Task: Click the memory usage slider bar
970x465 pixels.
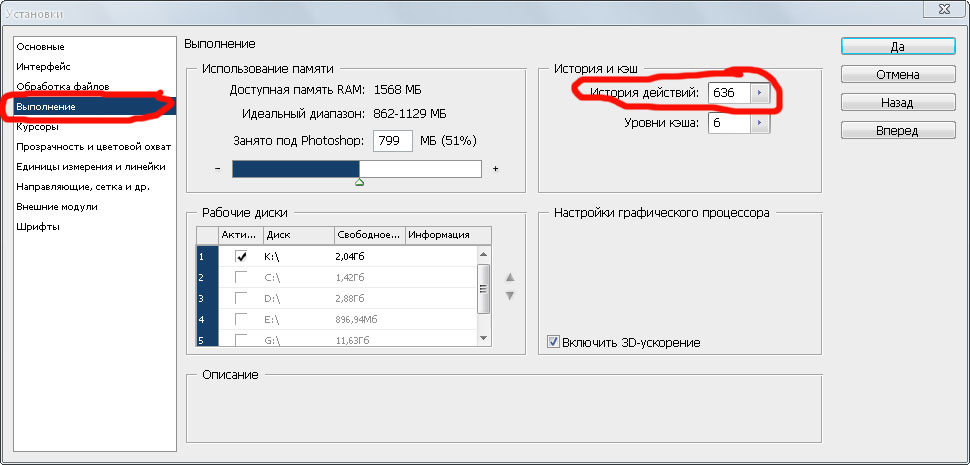Action: (356, 169)
